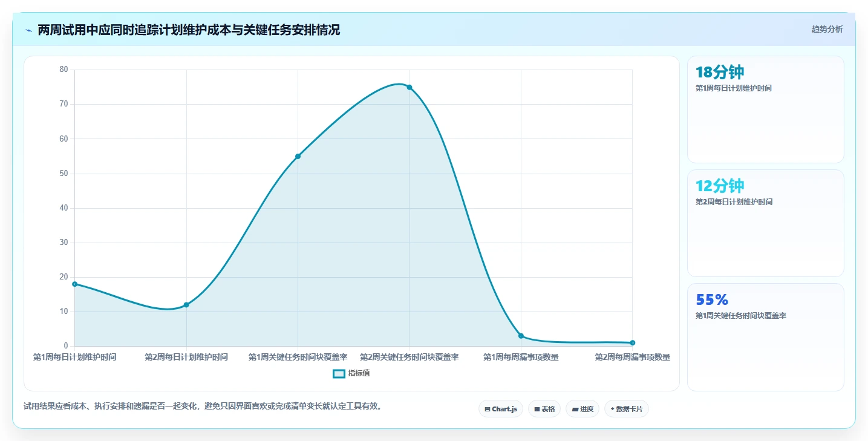
Task: Click axis label 第1周每日计划维护时间
Action: [x=74, y=358]
